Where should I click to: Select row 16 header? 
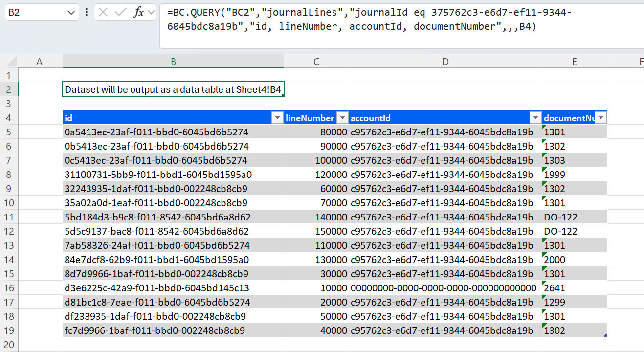[x=9, y=288]
